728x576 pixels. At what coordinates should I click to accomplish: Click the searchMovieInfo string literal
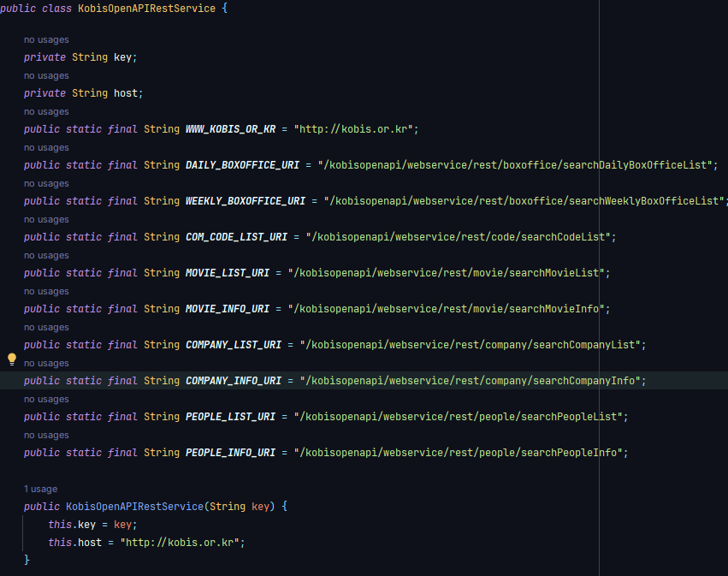coord(447,309)
